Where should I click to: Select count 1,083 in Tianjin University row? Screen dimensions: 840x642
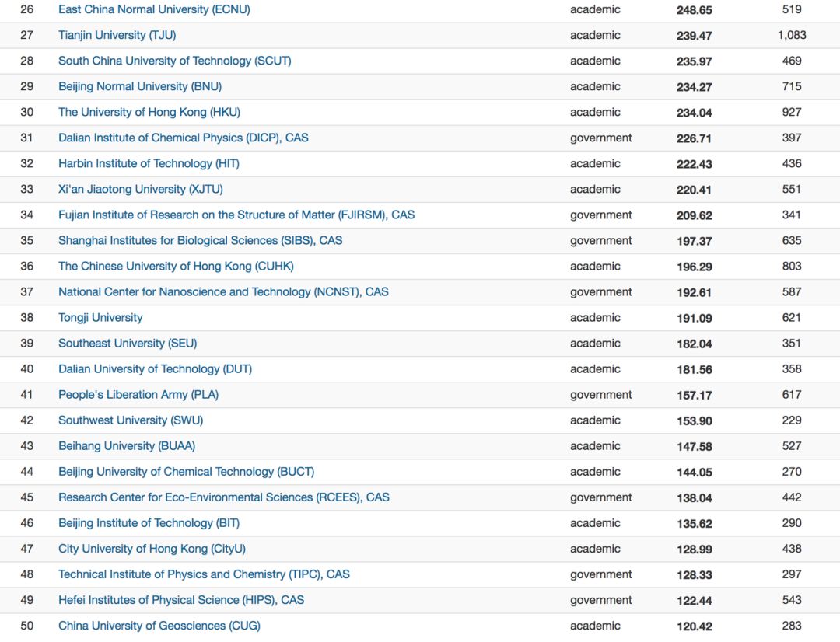[792, 35]
